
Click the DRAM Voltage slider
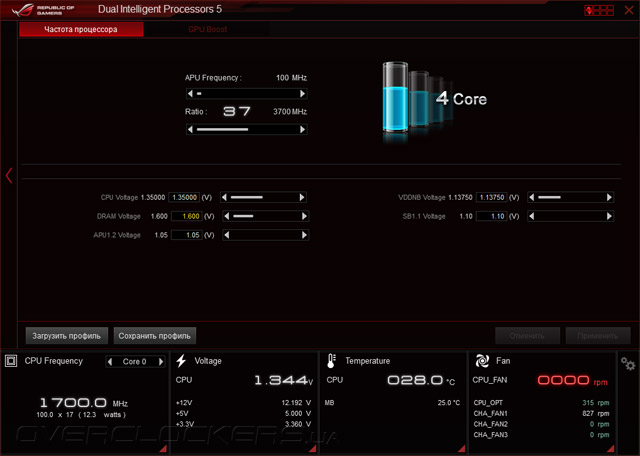tap(266, 216)
